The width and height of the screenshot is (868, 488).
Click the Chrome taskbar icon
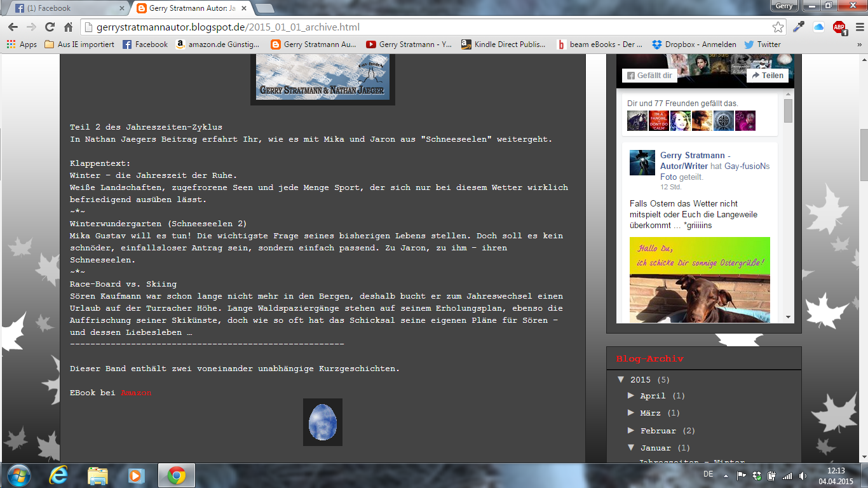pos(176,475)
